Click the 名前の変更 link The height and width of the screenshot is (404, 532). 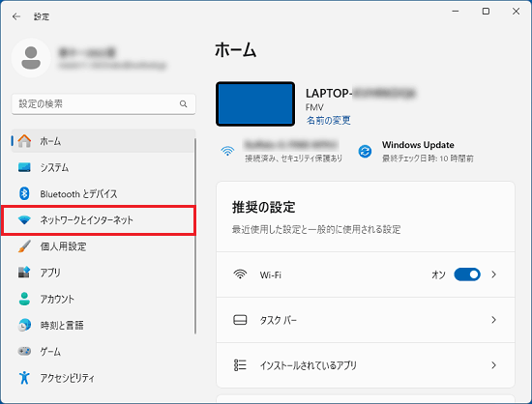[x=329, y=120]
